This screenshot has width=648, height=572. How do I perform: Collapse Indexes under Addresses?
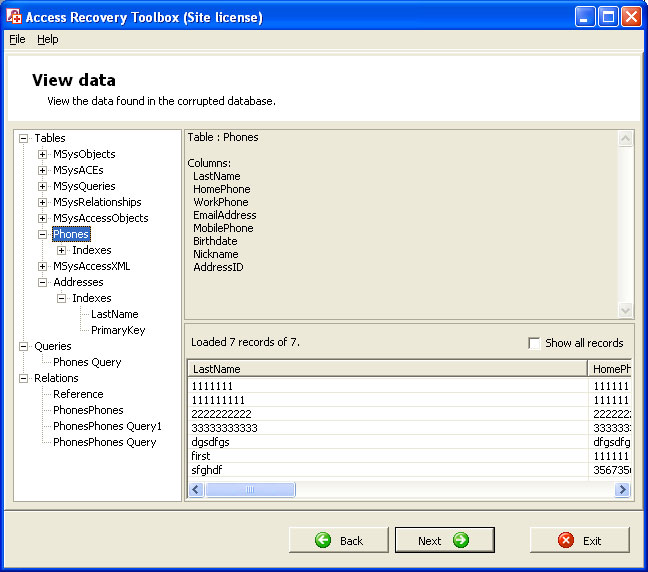tap(61, 298)
